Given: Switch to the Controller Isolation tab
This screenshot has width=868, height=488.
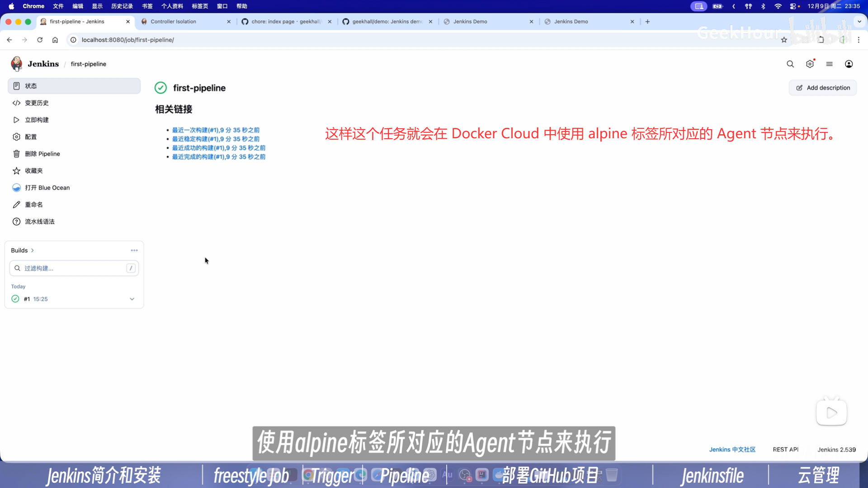Looking at the screenshot, I should tap(174, 22).
